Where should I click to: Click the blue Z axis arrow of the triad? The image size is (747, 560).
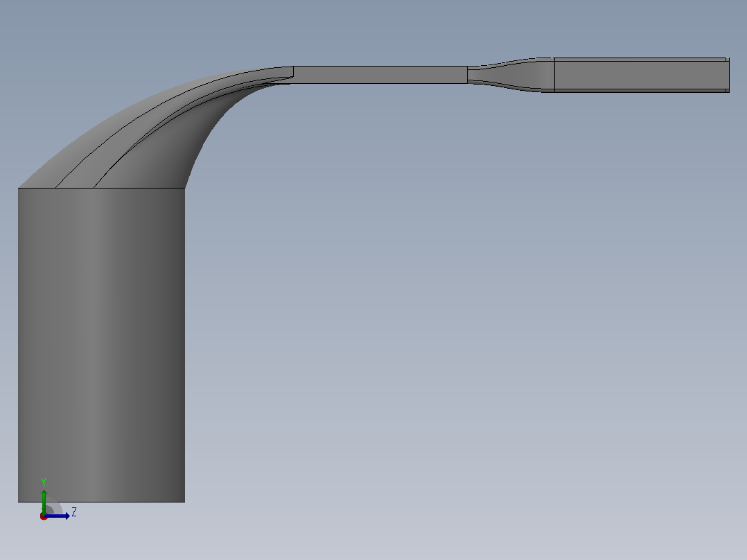[57, 516]
